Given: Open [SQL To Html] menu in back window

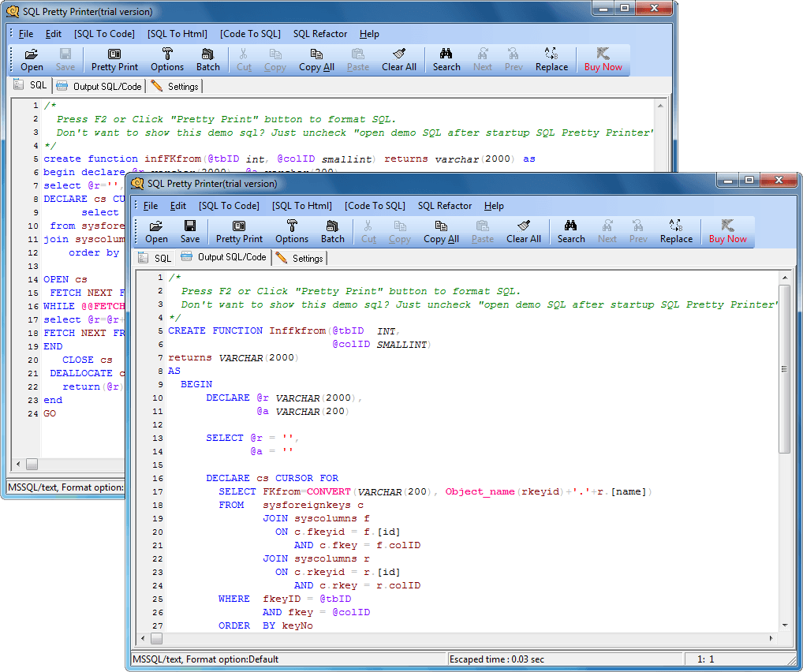Looking at the screenshot, I should [177, 34].
